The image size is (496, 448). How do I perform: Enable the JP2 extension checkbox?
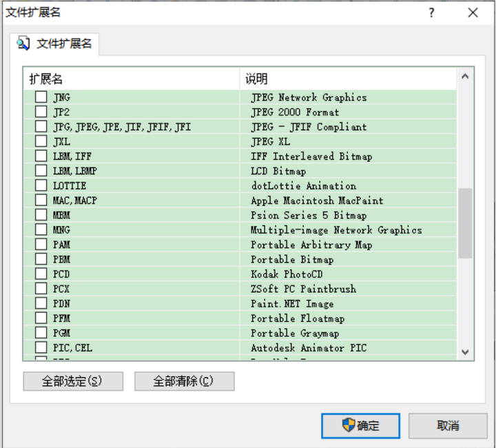click(x=41, y=112)
